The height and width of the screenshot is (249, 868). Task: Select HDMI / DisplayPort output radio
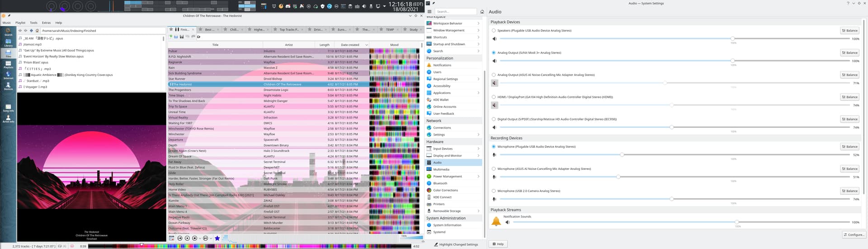494,97
